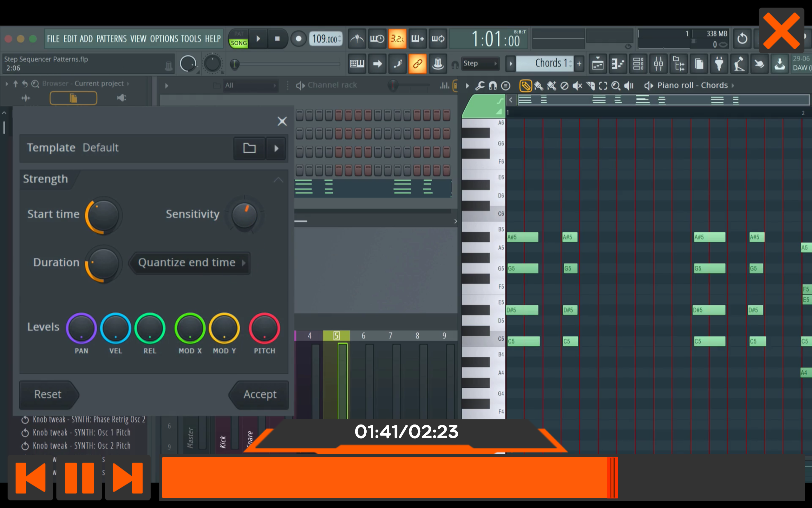Viewport: 812px width, 508px height.
Task: Click the tempo tapper hammer icon
Action: tap(740, 63)
